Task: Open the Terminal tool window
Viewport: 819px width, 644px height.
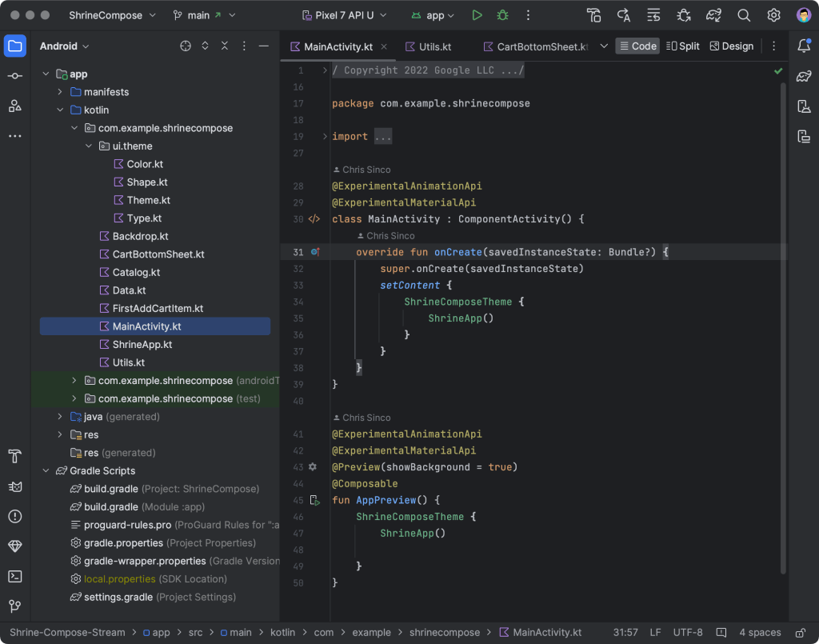Action: (x=15, y=576)
